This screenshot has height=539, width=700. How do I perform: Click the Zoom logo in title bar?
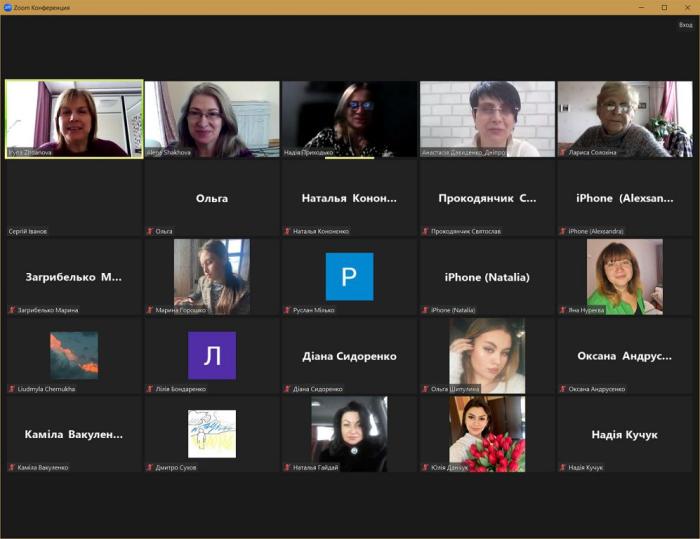tap(7, 7)
